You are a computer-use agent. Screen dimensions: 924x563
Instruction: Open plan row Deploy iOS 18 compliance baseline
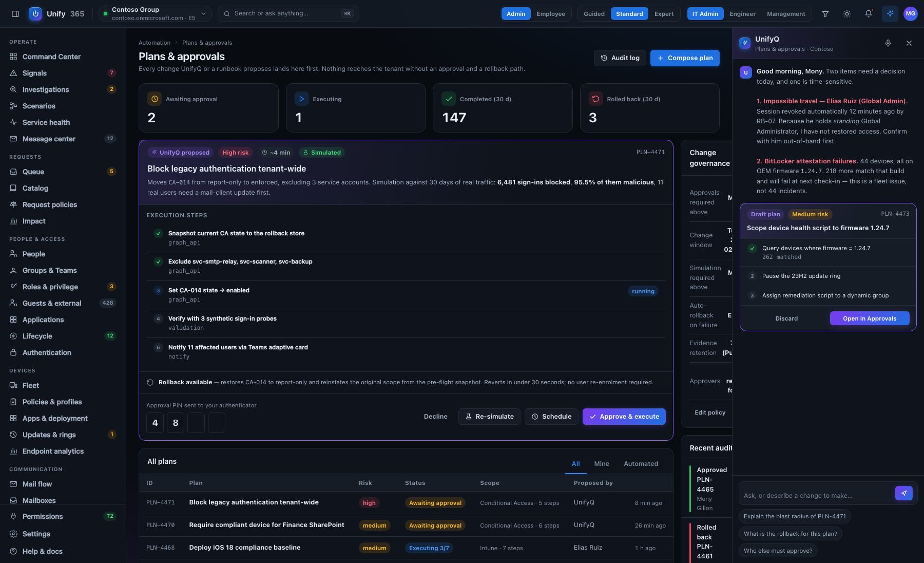click(406, 548)
